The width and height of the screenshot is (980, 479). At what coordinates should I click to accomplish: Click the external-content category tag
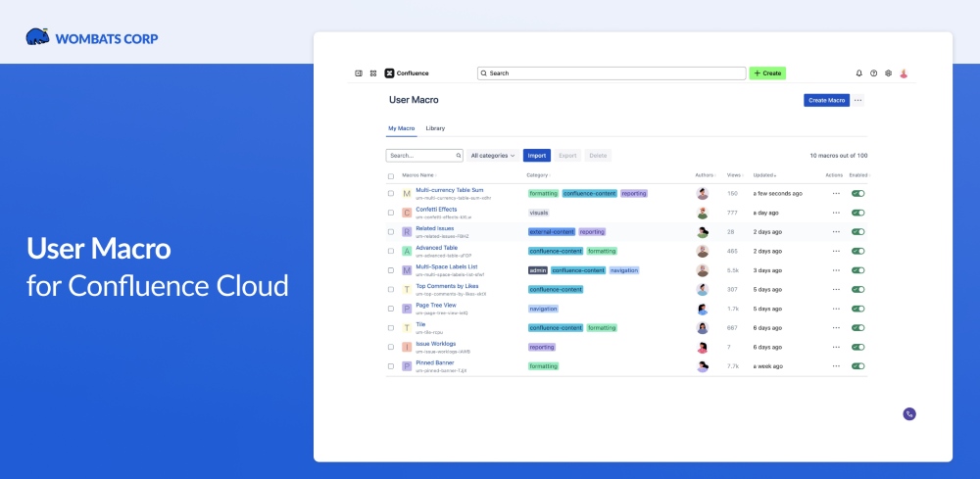552,232
